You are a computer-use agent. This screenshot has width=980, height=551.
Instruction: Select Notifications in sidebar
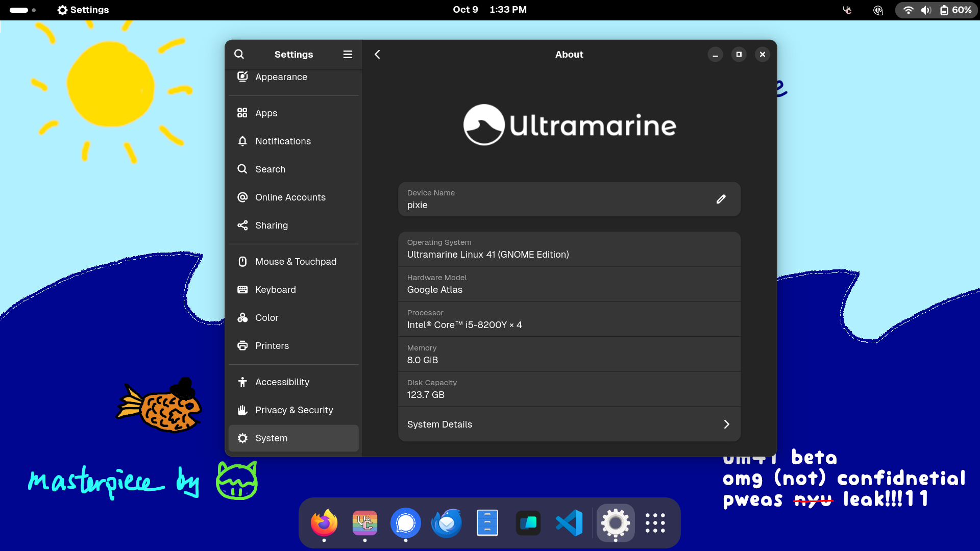[x=283, y=141]
